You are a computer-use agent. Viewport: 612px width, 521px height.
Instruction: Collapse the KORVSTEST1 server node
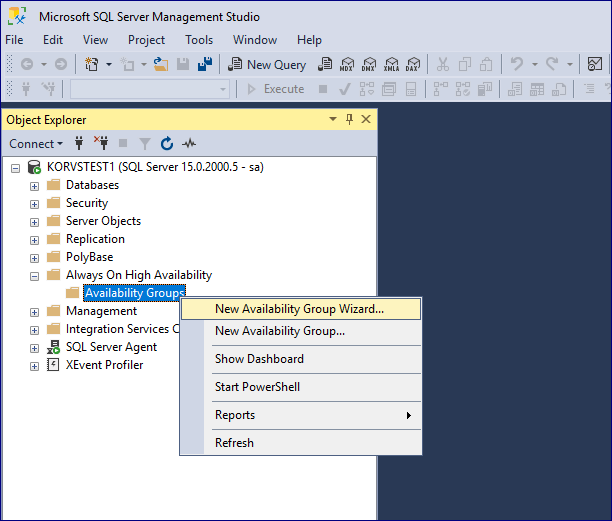(x=15, y=169)
